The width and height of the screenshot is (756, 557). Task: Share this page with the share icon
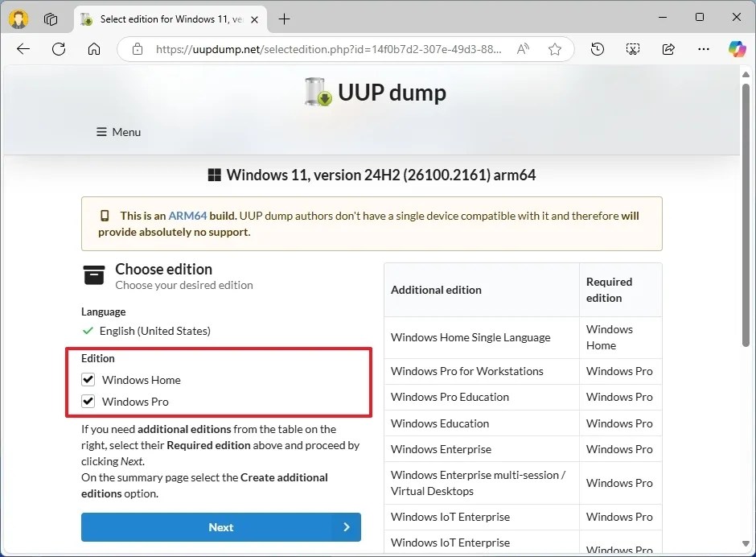(668, 49)
